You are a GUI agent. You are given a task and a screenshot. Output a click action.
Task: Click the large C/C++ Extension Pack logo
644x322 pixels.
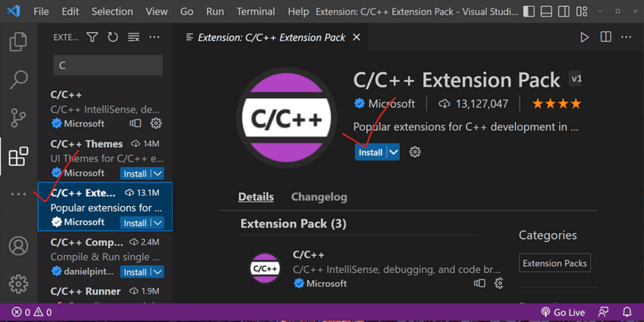coord(286,118)
